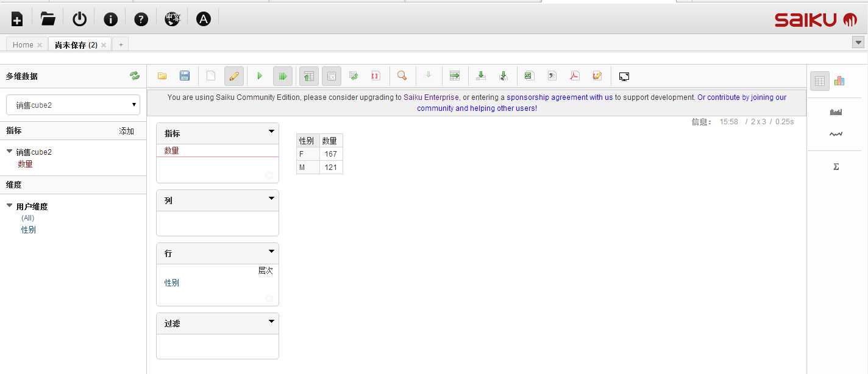Export results to CSV file
868x374 pixels.
pos(552,76)
